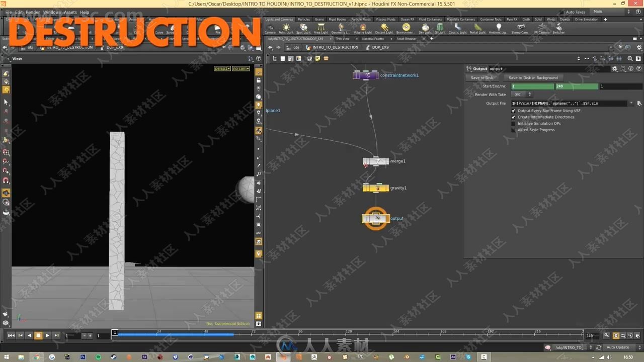Open the Help menu
The width and height of the screenshot is (644, 362).
coord(85,12)
